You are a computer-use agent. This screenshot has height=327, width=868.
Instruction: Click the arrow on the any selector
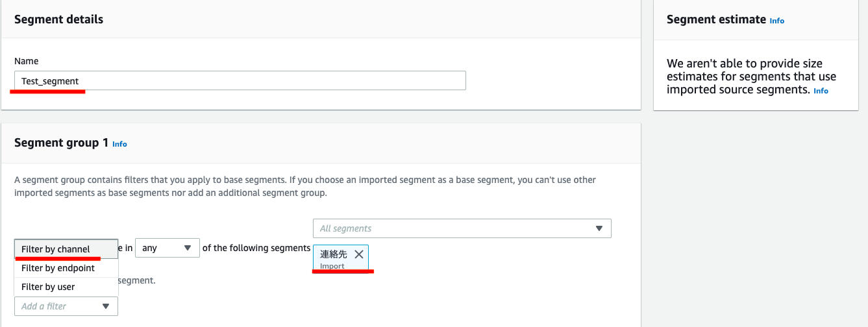tap(188, 248)
